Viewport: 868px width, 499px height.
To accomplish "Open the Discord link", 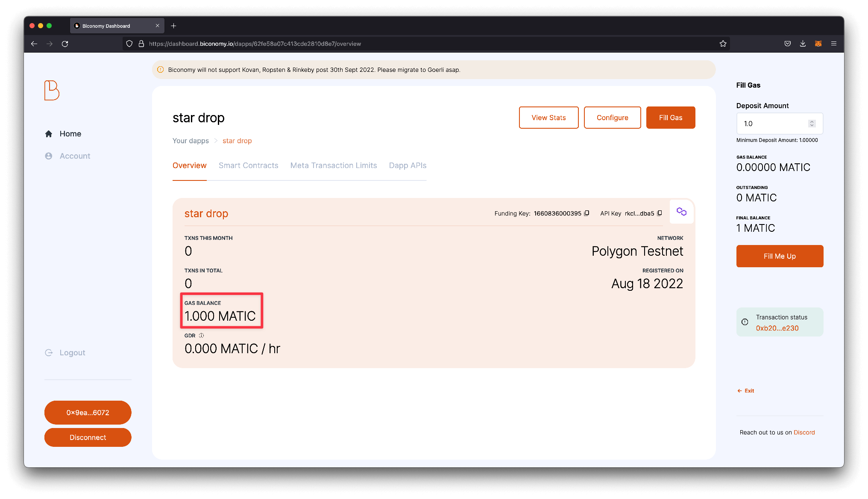I will [804, 432].
